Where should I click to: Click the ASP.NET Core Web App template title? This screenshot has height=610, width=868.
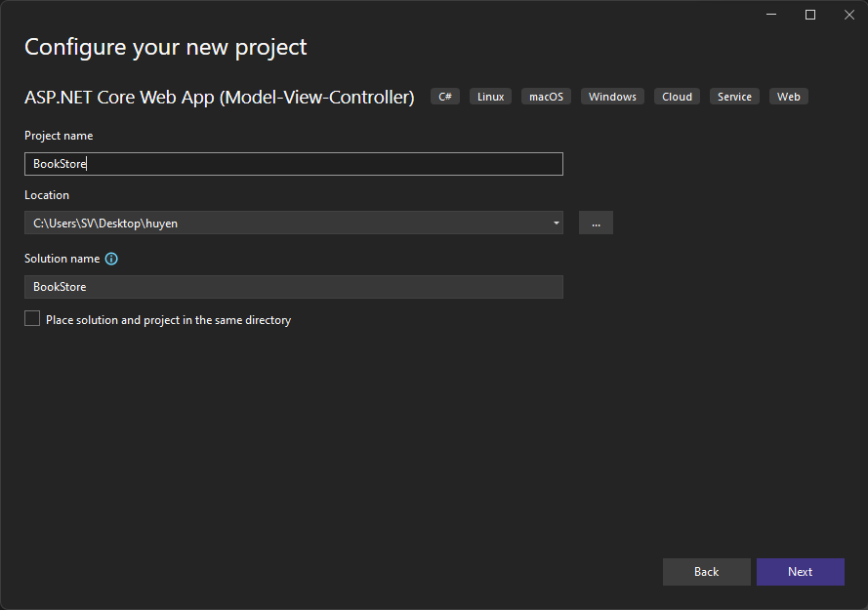[x=219, y=97]
